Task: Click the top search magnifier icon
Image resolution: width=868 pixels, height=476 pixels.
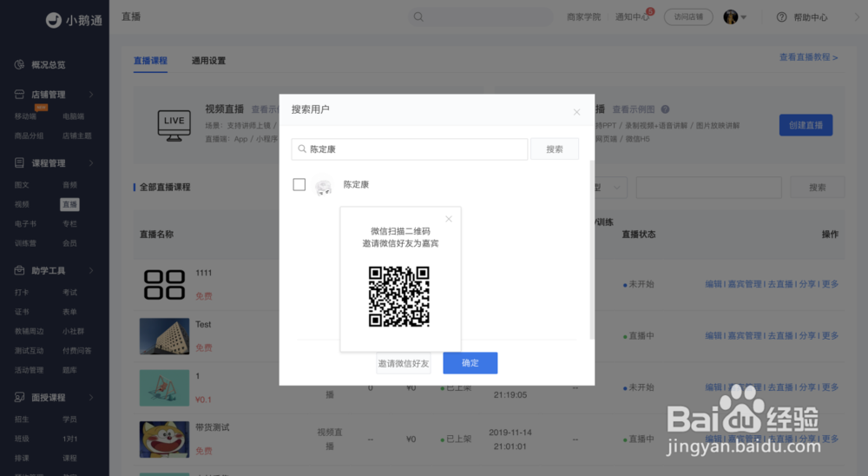Action: coord(418,17)
